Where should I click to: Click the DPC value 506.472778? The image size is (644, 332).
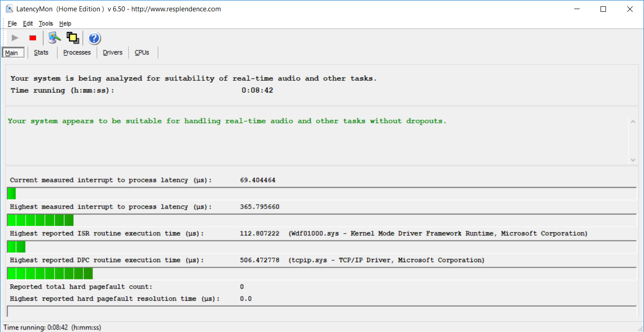260,260
